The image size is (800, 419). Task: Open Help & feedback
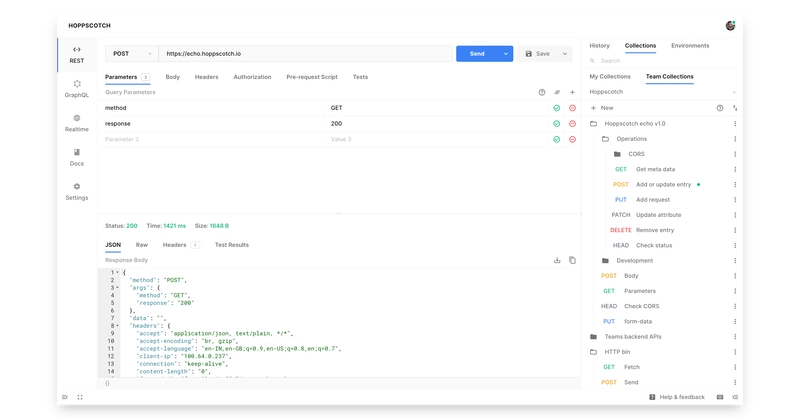point(677,397)
